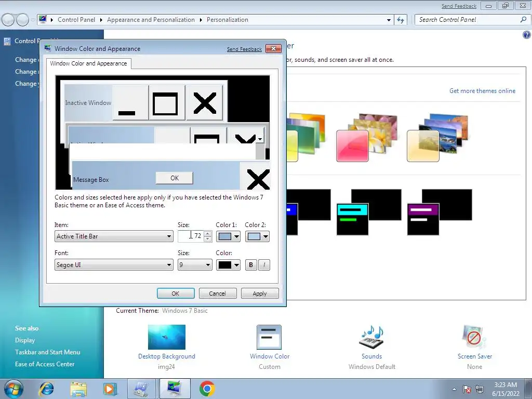This screenshot has height=399, width=532.
Task: Open the Desktop Background settings icon
Action: (x=167, y=337)
